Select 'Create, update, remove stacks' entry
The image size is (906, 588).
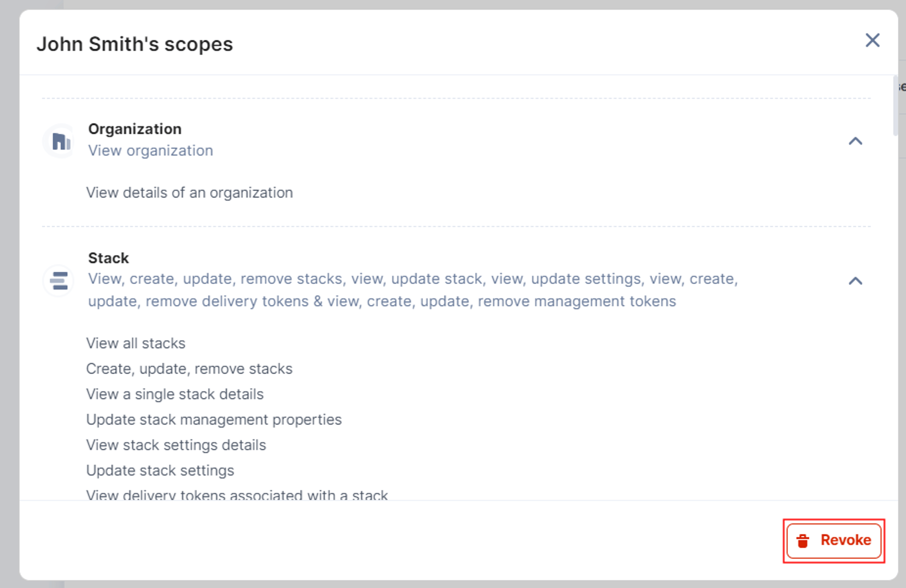(x=189, y=369)
